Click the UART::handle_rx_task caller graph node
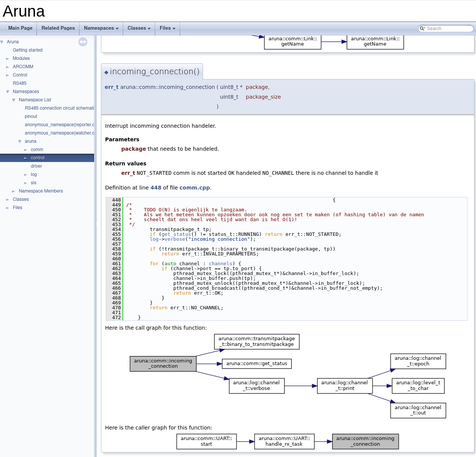This screenshot has height=457, width=476. pyautogui.click(x=284, y=441)
